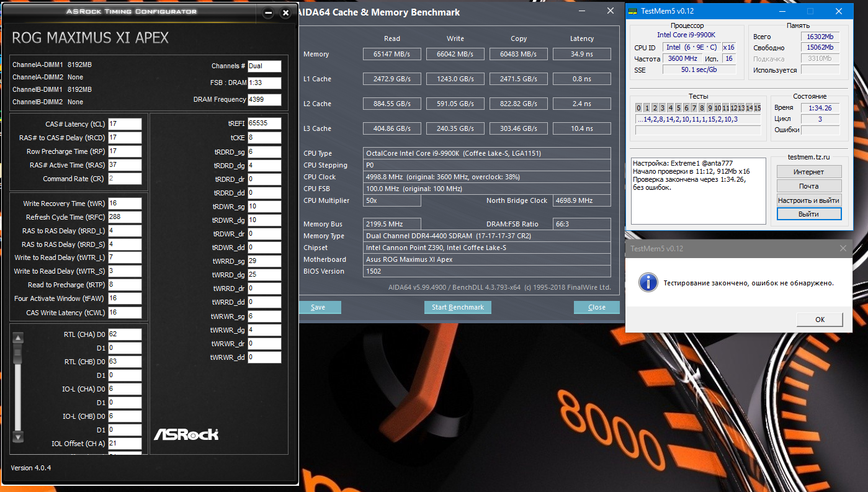
Task: Click the scroll up arrow in ASRock panel
Action: [18, 338]
